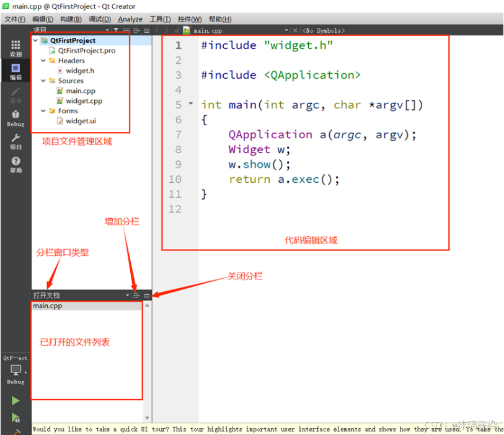Image resolution: width=504 pixels, height=435 pixels.
Task: Open the 项目 panel type dropdown
Action: (x=107, y=30)
